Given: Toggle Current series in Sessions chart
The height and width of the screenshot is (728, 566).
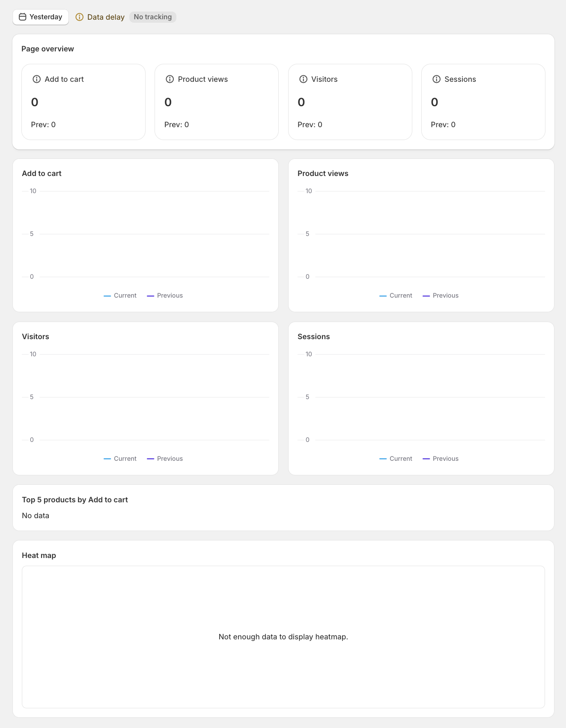Looking at the screenshot, I should 396,459.
